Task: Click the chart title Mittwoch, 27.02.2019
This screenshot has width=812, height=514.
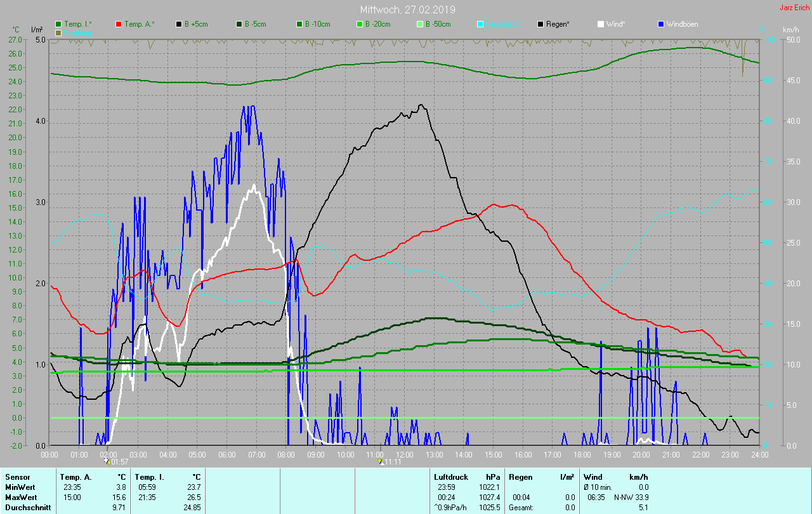Action: click(x=407, y=10)
